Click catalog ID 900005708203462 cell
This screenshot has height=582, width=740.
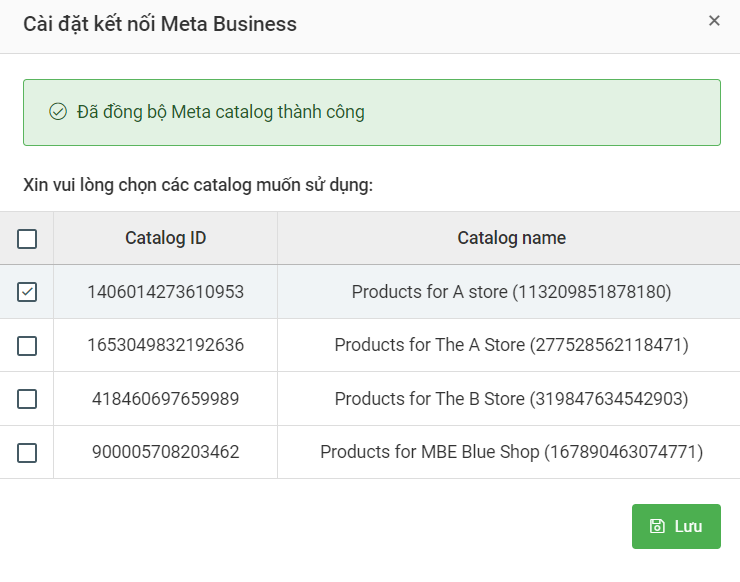[166, 452]
